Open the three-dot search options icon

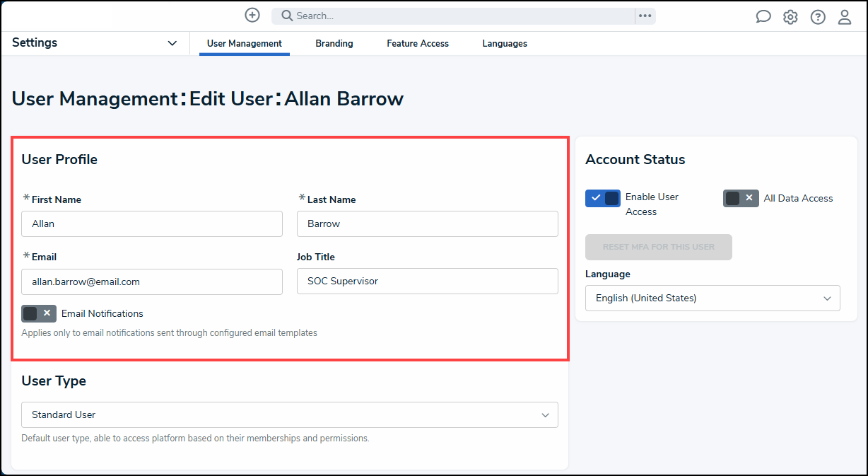click(x=645, y=16)
